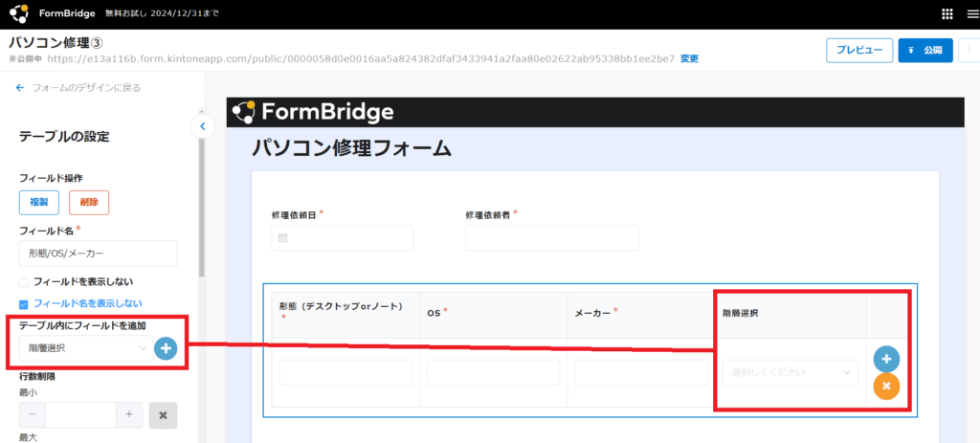
Task: Click the three-dot more options button
Action: point(970,50)
